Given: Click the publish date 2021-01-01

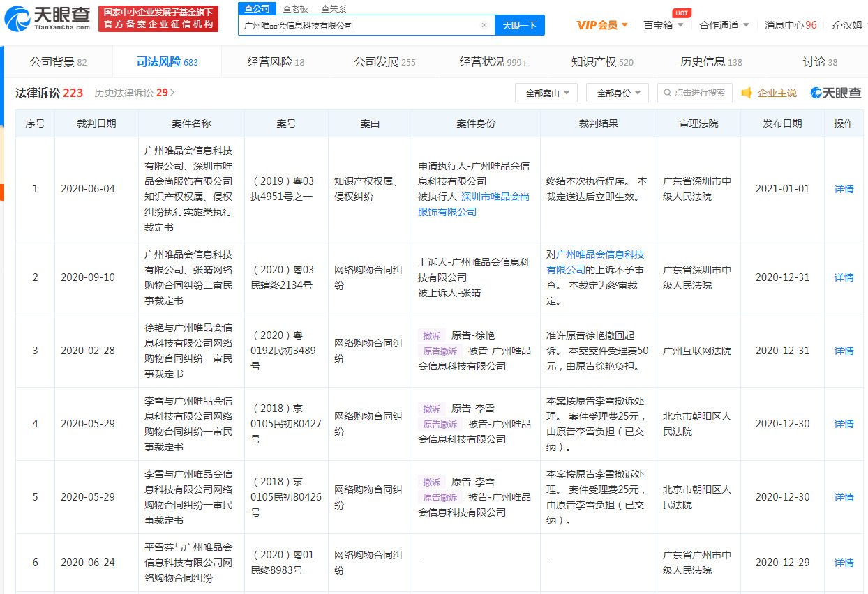Looking at the screenshot, I should pyautogui.click(x=782, y=189).
